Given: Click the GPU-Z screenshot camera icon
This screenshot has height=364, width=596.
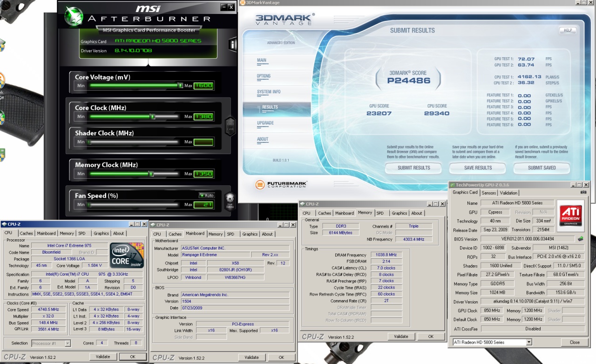Looking at the screenshot, I should pos(583,192).
